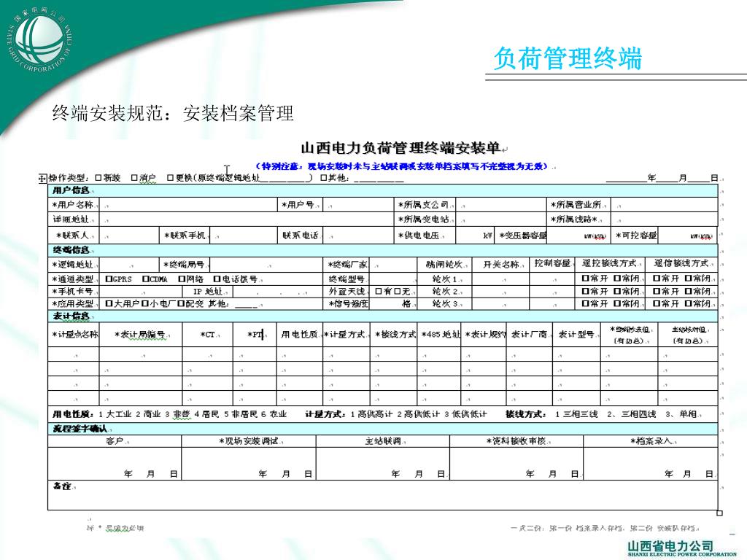The width and height of the screenshot is (747, 560).
Task: Click the form heading 山西电力负荷管理终端安装单
Action: [x=400, y=148]
